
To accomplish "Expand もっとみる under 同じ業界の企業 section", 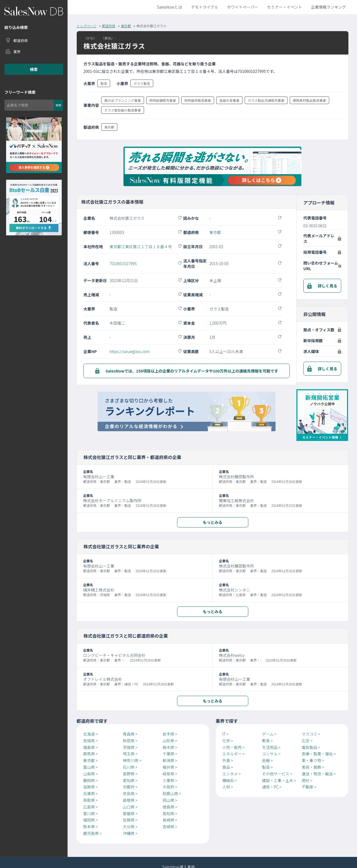I will tap(212, 611).
